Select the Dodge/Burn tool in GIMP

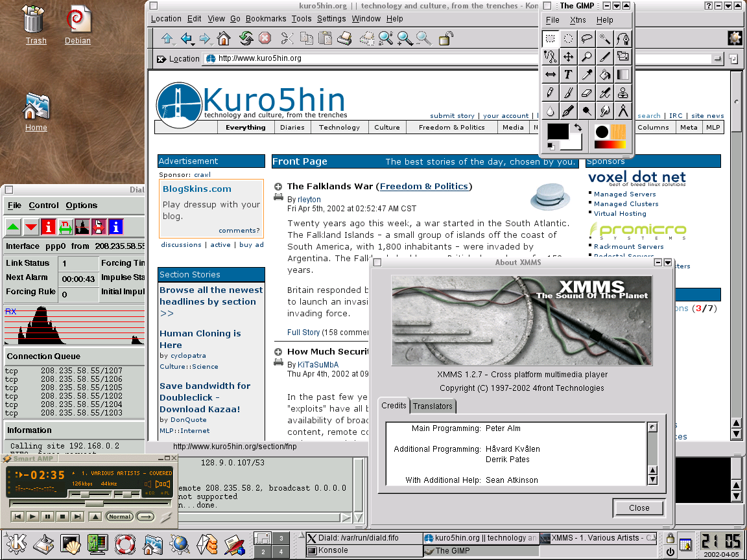click(x=586, y=111)
